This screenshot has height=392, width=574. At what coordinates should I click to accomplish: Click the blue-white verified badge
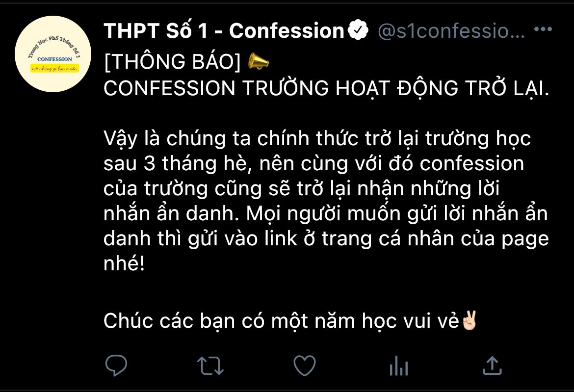point(358,30)
